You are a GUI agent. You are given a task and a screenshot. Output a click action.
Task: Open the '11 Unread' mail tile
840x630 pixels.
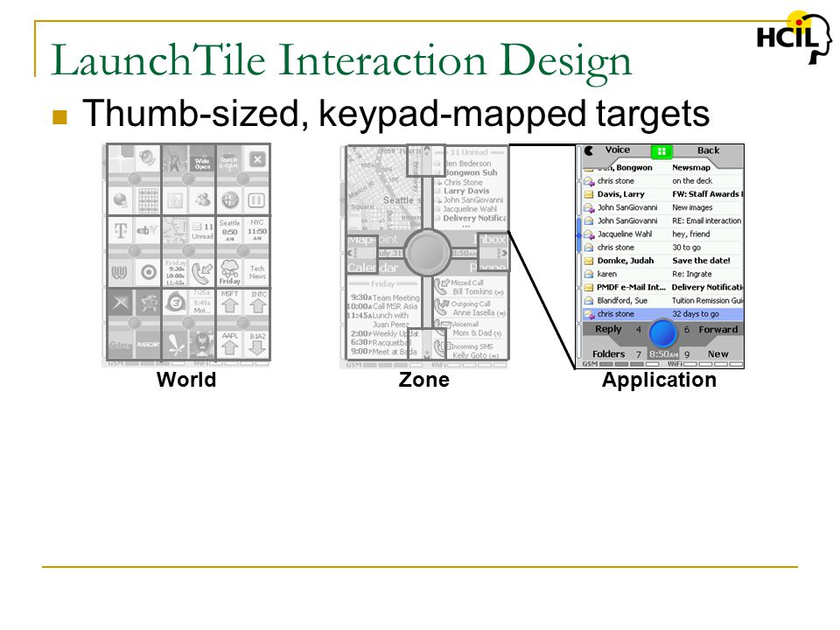coord(202,230)
